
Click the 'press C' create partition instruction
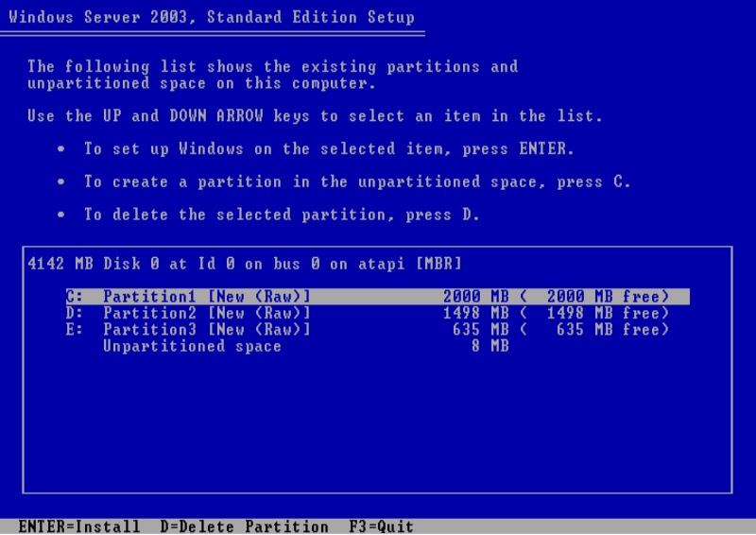tap(357, 181)
